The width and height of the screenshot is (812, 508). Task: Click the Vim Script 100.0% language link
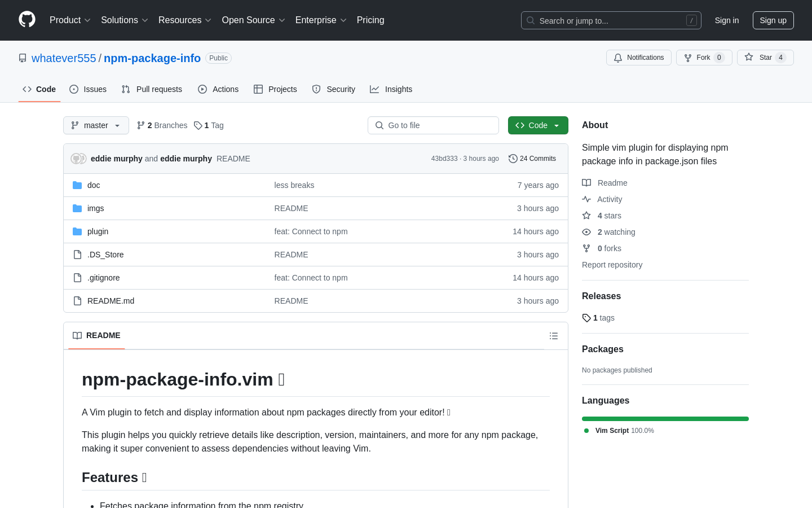click(x=619, y=431)
